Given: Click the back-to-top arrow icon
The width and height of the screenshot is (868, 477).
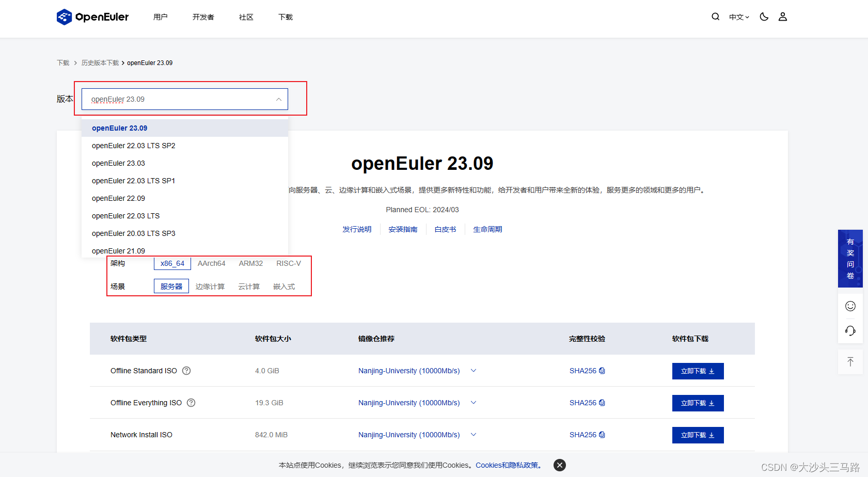Looking at the screenshot, I should tap(850, 361).
